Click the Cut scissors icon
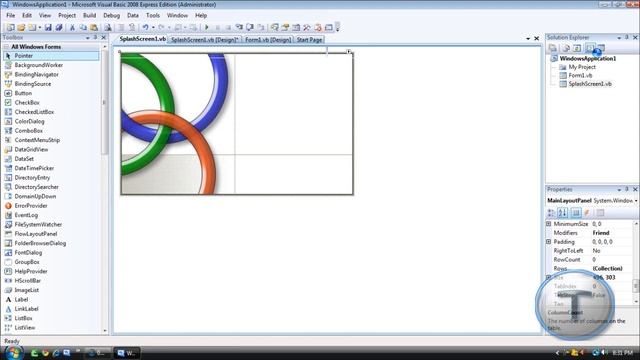Image resolution: width=640 pixels, height=360 pixels. click(x=72, y=27)
